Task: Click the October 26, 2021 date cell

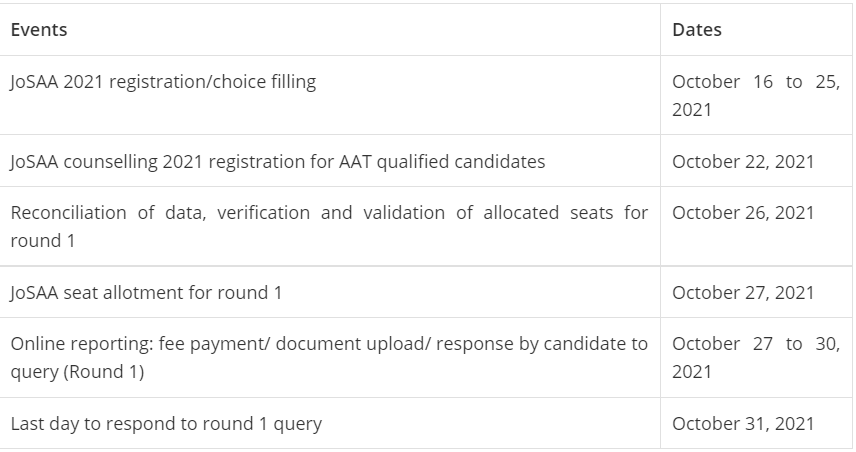Action: pos(743,213)
